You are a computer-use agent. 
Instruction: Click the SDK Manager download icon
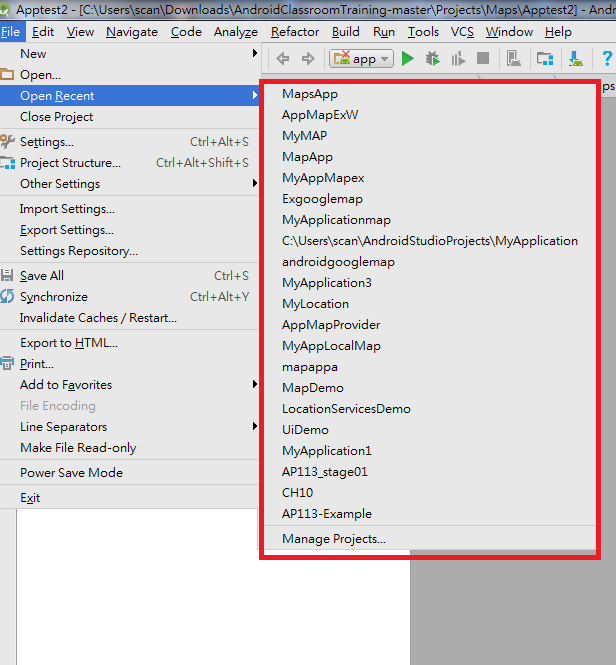coord(576,59)
